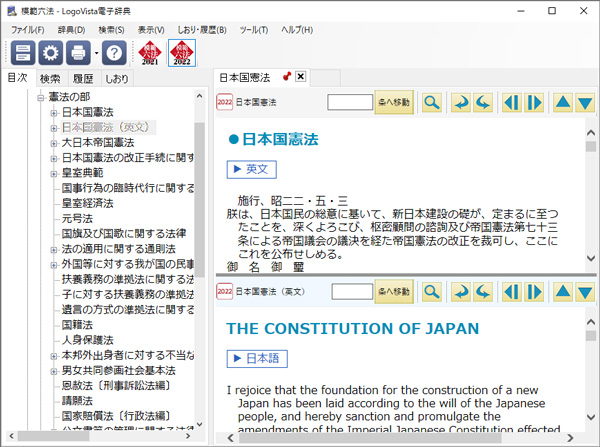Click the printer icon
Image resolution: width=600 pixels, height=447 pixels.
coord(78,52)
